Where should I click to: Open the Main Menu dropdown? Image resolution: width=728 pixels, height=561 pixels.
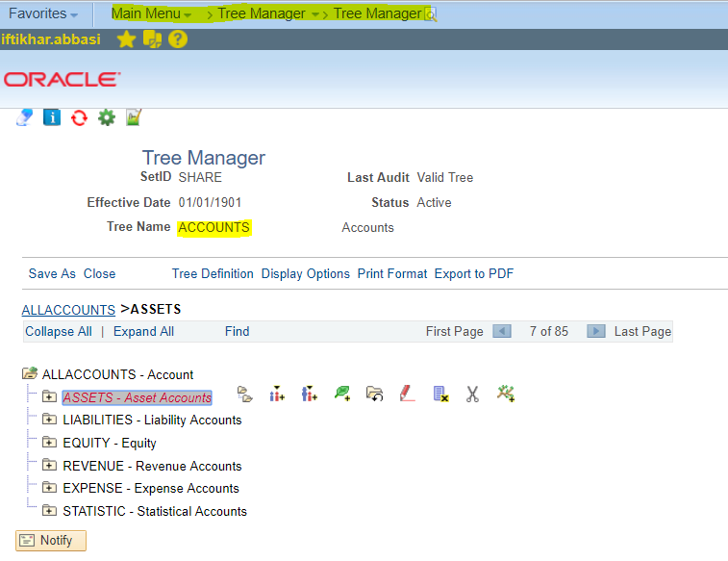[x=151, y=13]
